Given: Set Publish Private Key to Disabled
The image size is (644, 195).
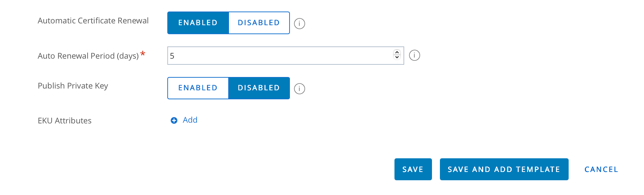Looking at the screenshot, I should [x=259, y=88].
